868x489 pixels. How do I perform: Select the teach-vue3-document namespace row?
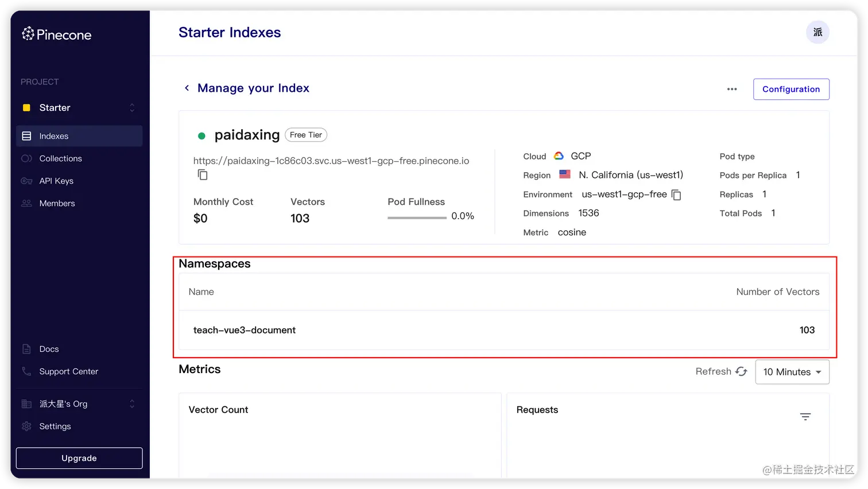coord(504,330)
